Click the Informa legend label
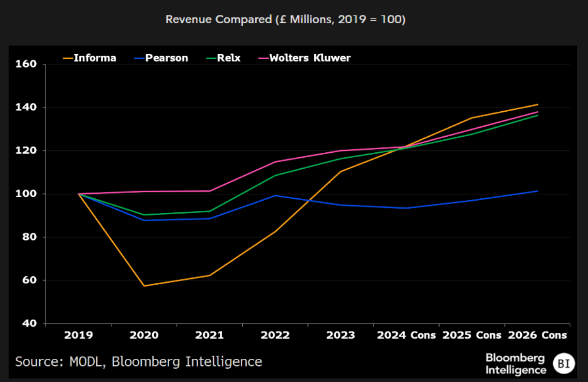Image resolution: width=588 pixels, height=382 pixels. click(x=95, y=58)
